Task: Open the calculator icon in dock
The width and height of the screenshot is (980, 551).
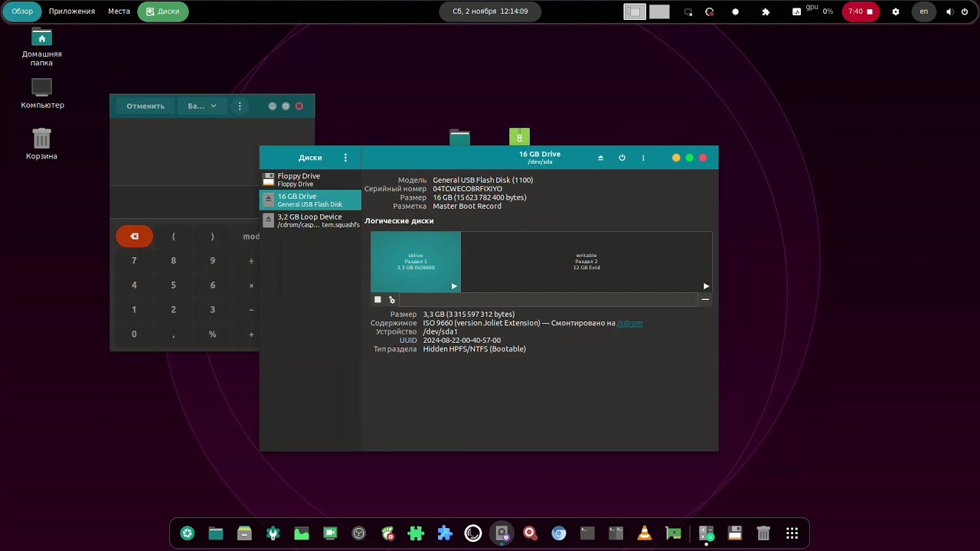Action: pyautogui.click(x=706, y=533)
